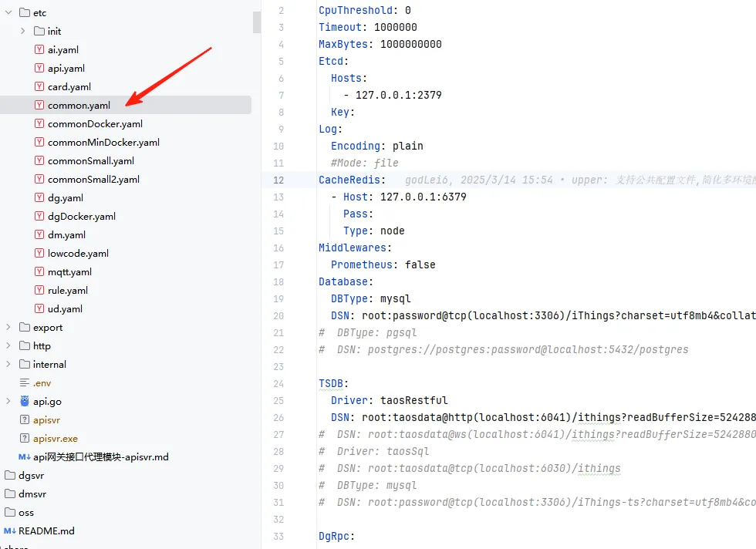Expand the init folder
This screenshot has width=756, height=549.
point(23,31)
